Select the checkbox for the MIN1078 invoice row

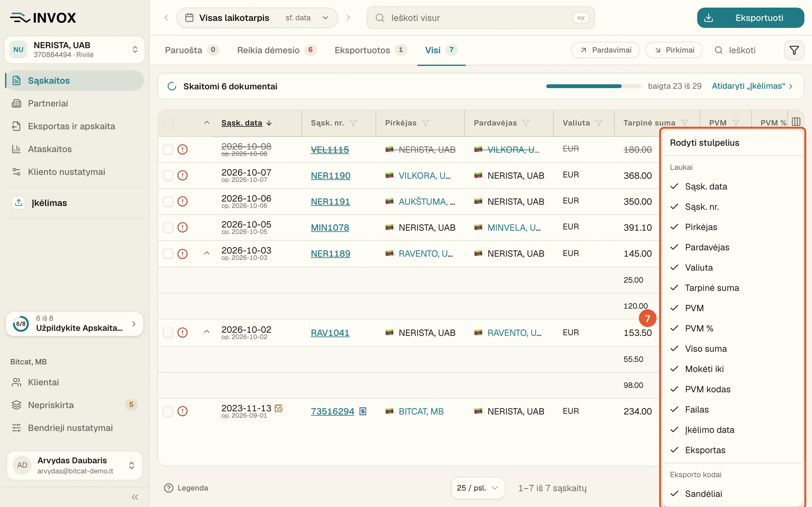[x=168, y=227]
